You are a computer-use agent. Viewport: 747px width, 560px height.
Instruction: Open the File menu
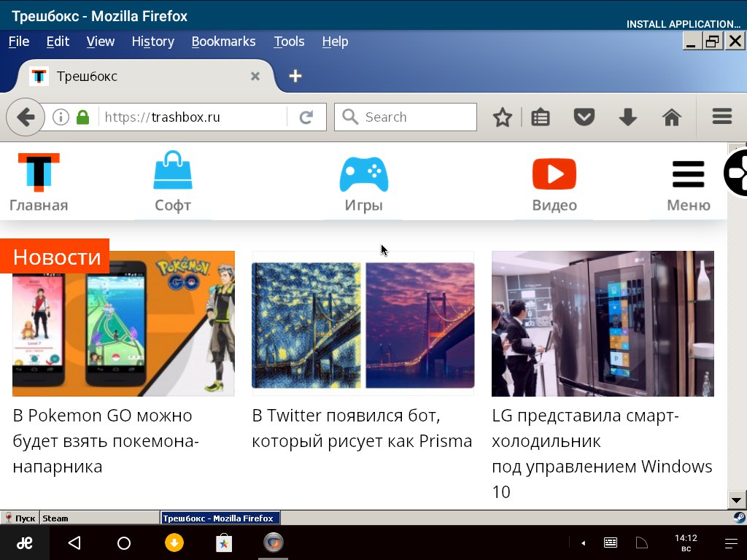(x=19, y=42)
